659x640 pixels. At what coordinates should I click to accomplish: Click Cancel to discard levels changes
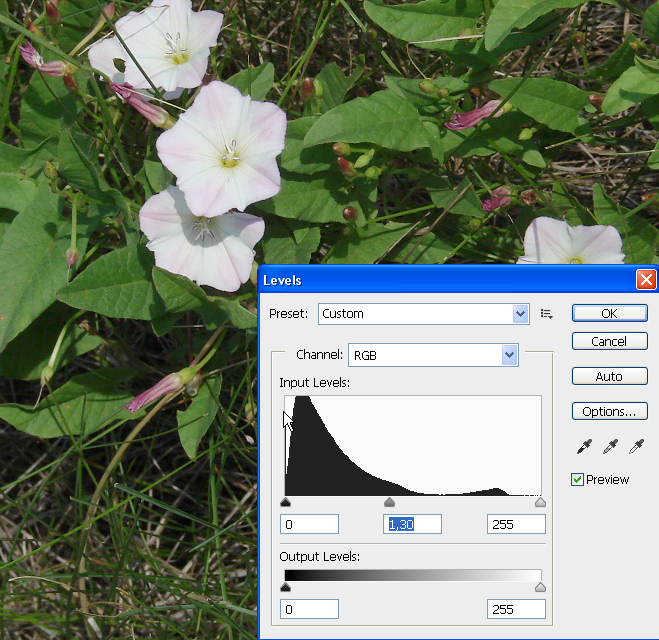click(x=609, y=341)
